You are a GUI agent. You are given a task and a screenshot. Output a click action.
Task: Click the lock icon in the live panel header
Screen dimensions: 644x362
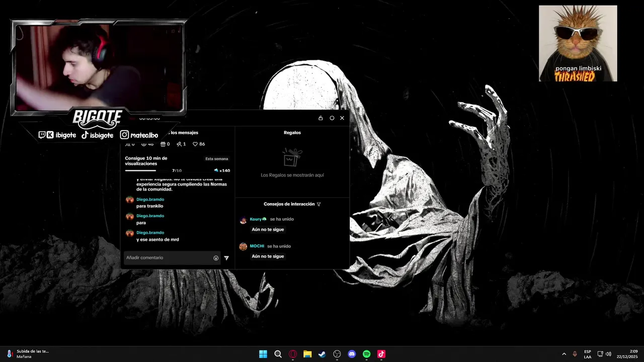(320, 118)
